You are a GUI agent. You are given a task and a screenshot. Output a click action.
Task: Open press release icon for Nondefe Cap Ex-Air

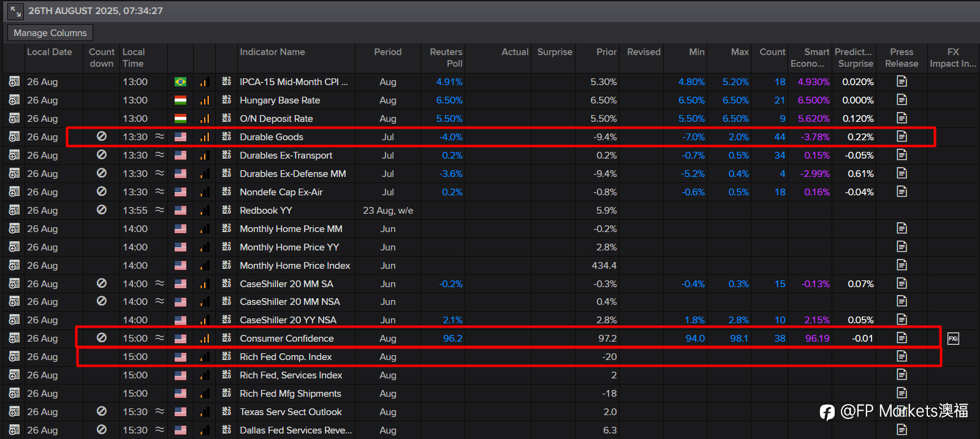[902, 192]
